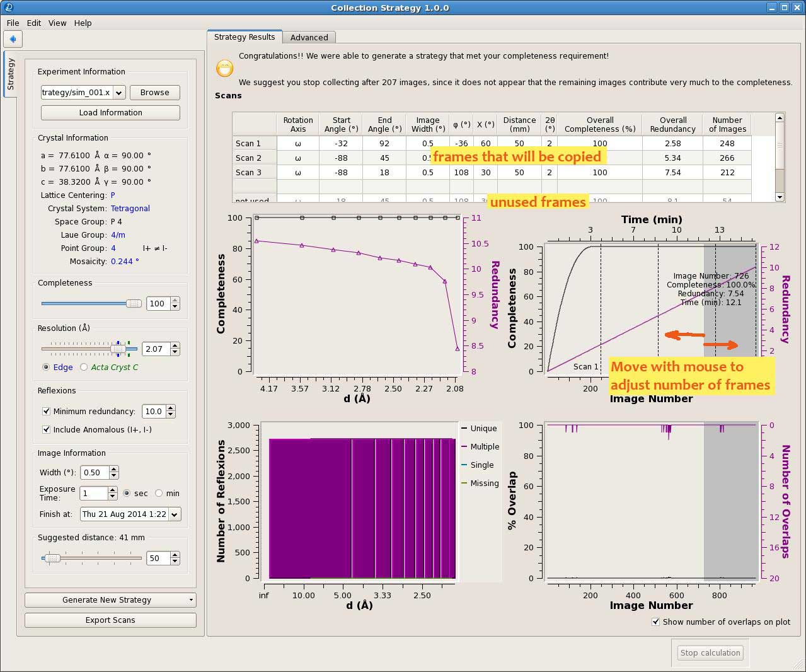Click the Export Scans button
This screenshot has width=806, height=672.
(110, 620)
